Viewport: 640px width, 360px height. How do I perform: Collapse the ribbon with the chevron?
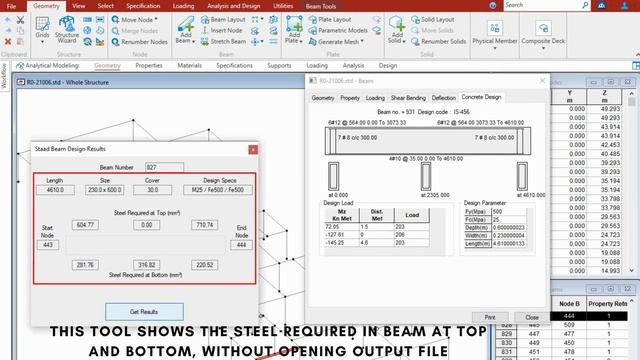click(x=637, y=54)
